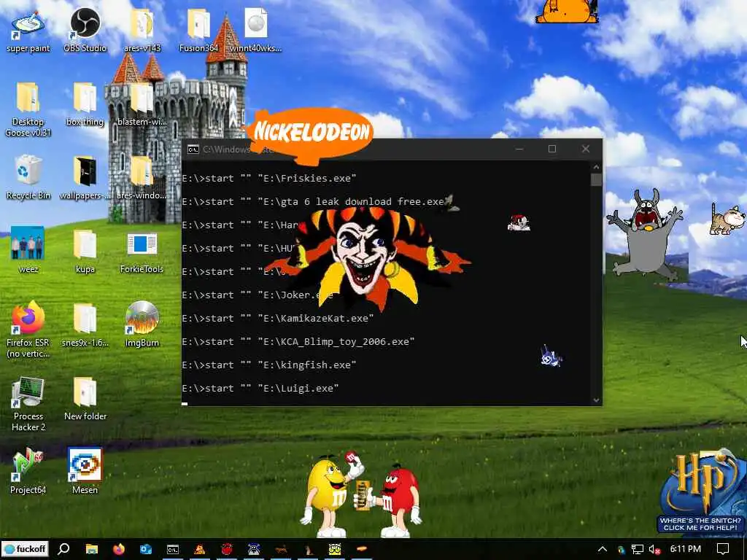This screenshot has width=747, height=560.
Task: Maximize the command prompt window
Action: 552,149
